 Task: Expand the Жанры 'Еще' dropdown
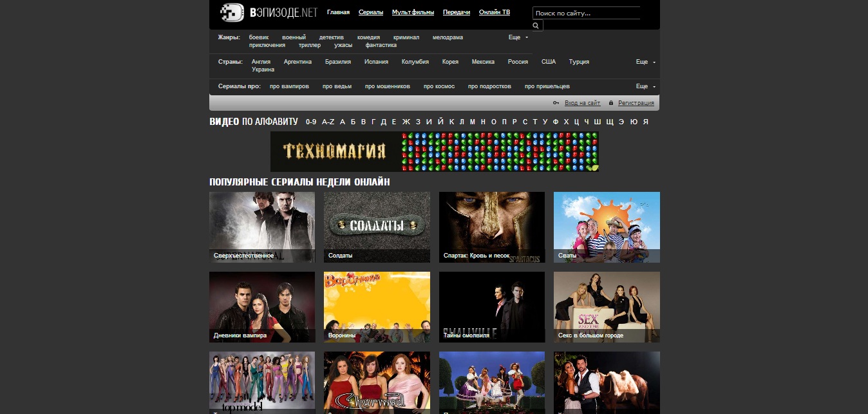click(518, 37)
